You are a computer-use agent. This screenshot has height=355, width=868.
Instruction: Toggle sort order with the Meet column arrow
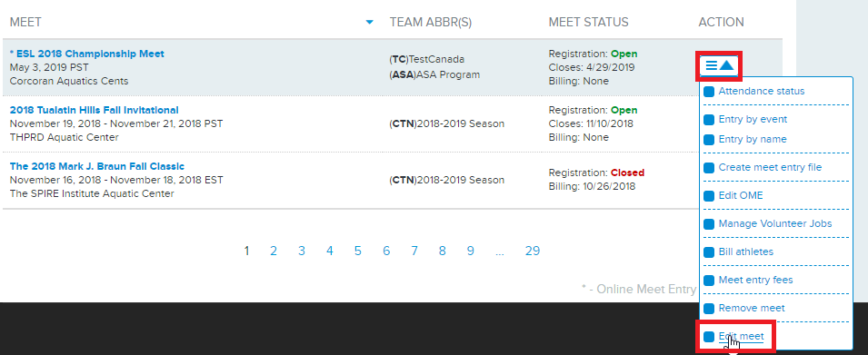pos(370,23)
